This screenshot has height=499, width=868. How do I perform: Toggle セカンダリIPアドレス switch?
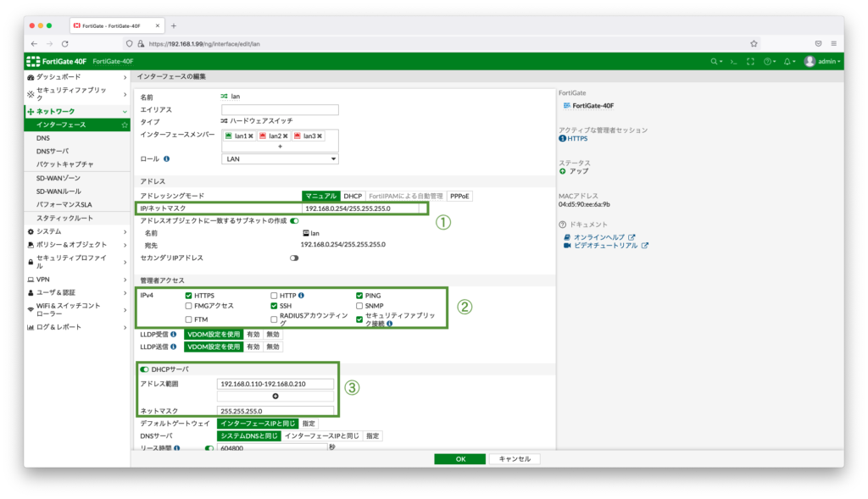point(294,258)
